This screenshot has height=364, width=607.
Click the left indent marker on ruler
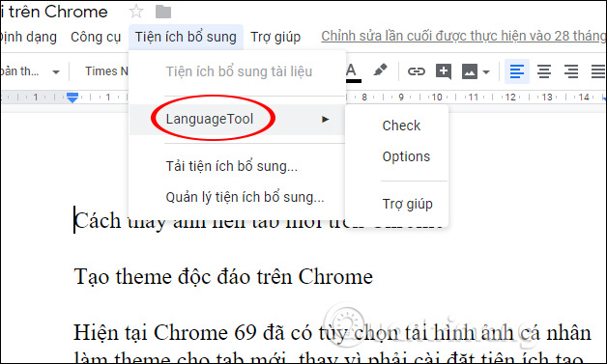pyautogui.click(x=72, y=98)
